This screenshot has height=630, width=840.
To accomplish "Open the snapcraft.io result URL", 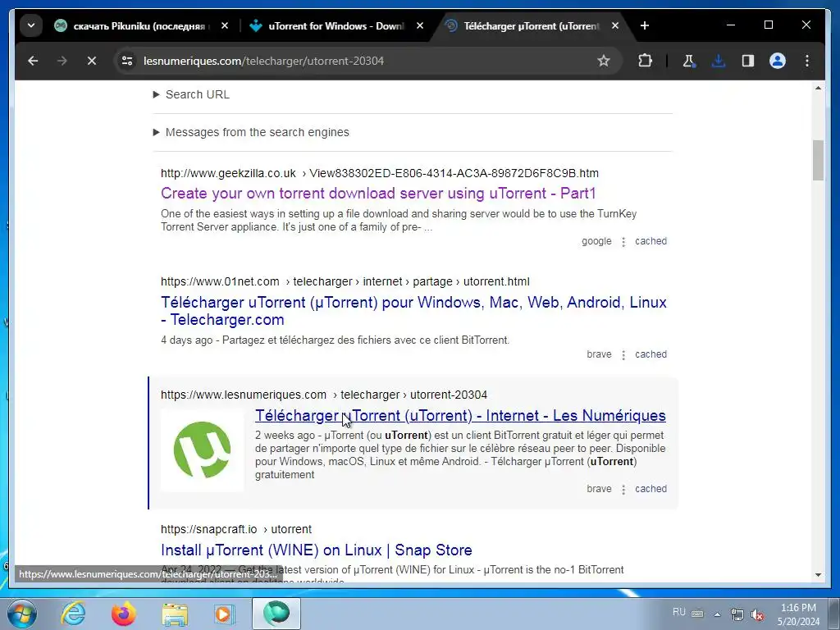I will [236, 529].
